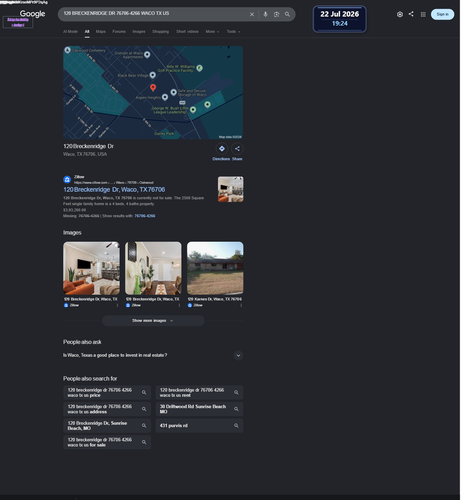
Task: Click the Zillow favicon in the search result
Action: point(67,180)
